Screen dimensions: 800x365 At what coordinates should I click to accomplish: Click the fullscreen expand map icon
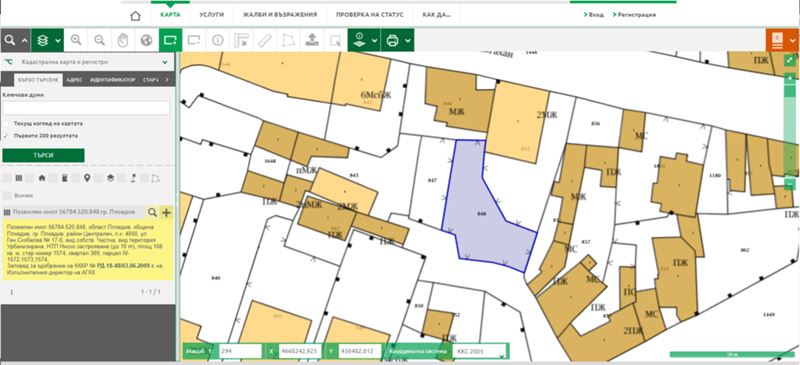pyautogui.click(x=790, y=60)
